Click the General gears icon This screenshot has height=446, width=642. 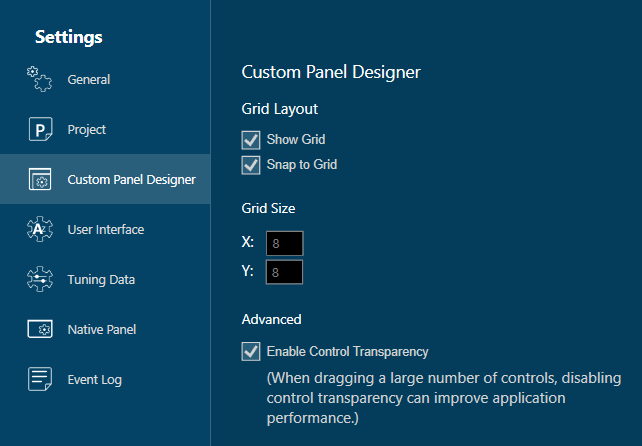click(x=40, y=79)
